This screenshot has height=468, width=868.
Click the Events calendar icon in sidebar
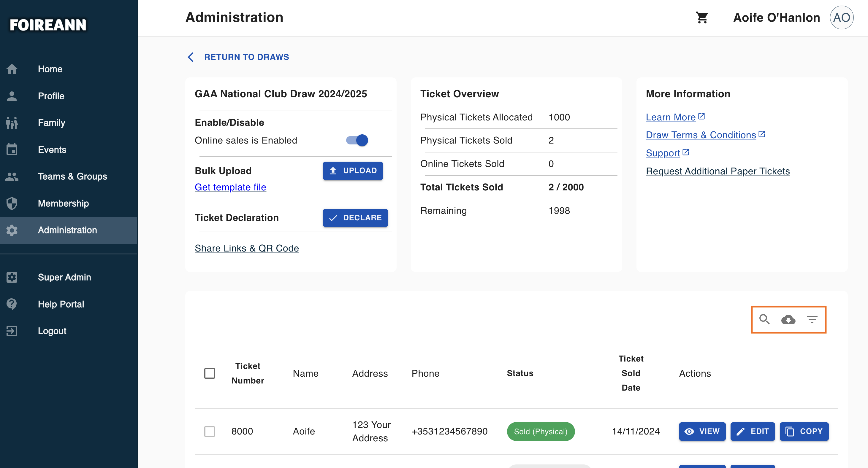click(12, 149)
